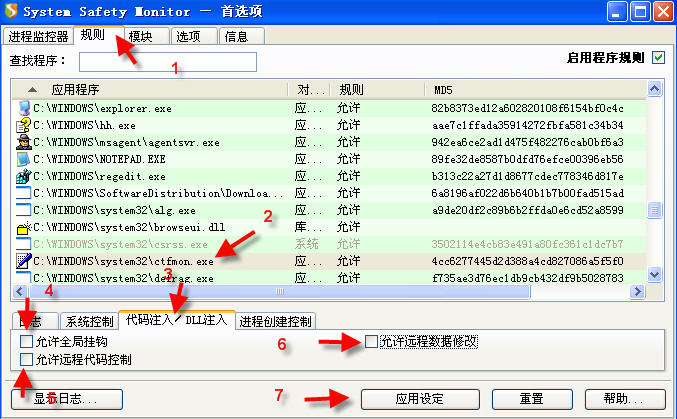Click the horizontal scroll right arrow
The image size is (677, 419).
tap(637, 292)
